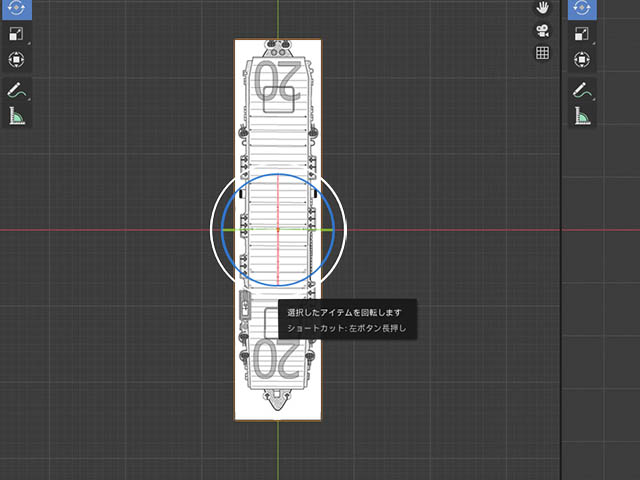Expand the Scale tool's corner triangle in the right toolbar
640x480 pixels.
coord(594,43)
